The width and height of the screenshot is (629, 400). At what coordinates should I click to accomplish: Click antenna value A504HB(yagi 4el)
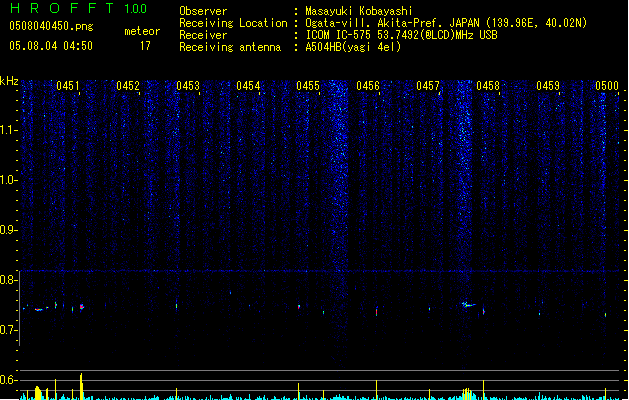click(x=353, y=47)
